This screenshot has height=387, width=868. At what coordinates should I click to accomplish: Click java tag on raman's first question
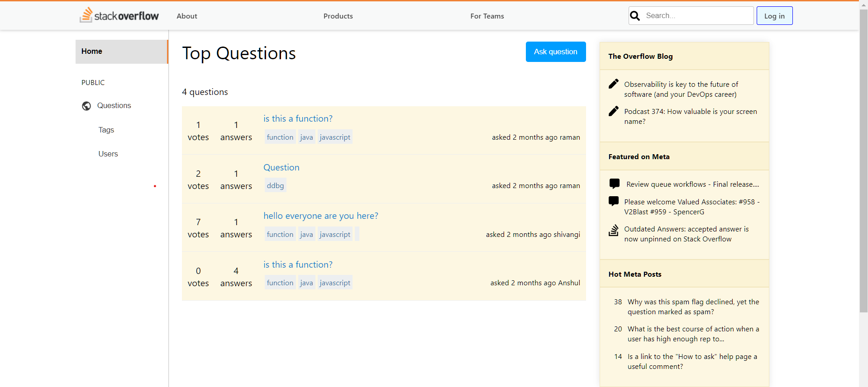[x=306, y=137]
